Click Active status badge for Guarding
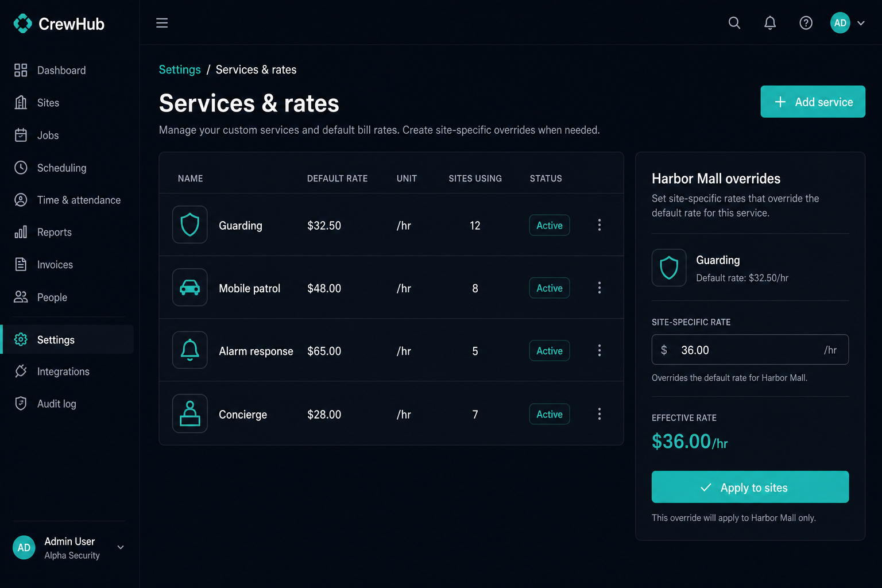Screen dimensions: 882x588 pyautogui.click(x=550, y=225)
